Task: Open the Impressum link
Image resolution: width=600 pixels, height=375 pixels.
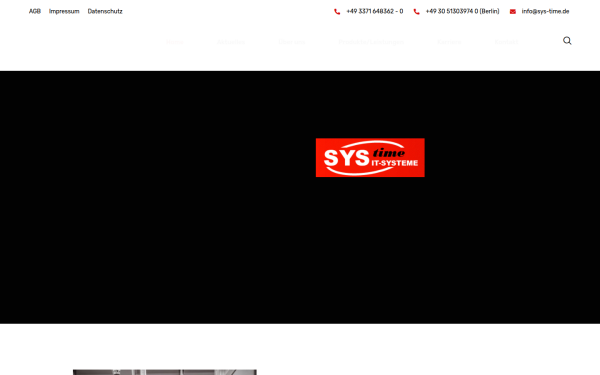Action: tap(64, 11)
